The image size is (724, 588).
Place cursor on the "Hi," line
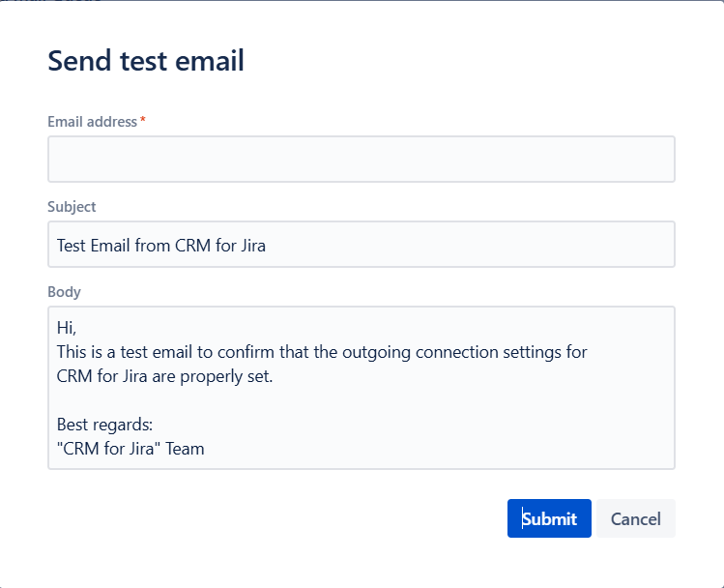(x=66, y=328)
